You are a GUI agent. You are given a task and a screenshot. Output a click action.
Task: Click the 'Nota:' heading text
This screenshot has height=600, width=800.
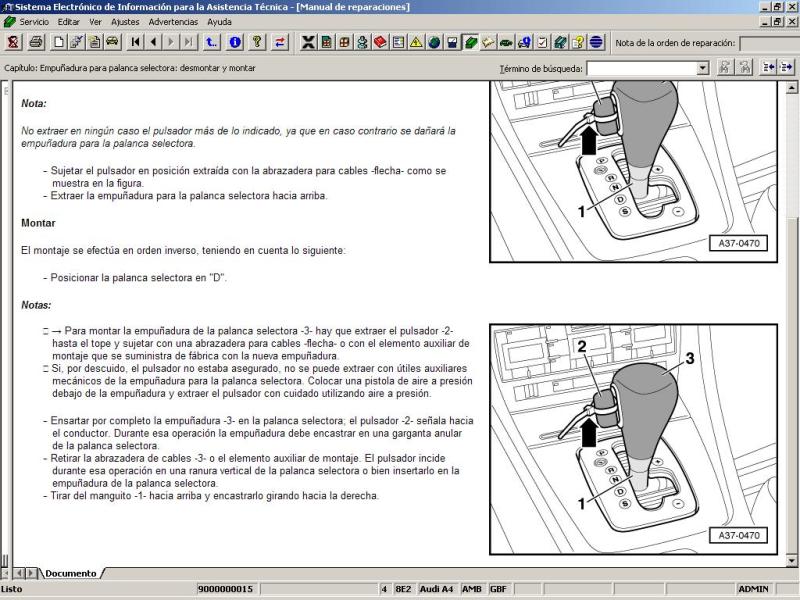pos(34,104)
